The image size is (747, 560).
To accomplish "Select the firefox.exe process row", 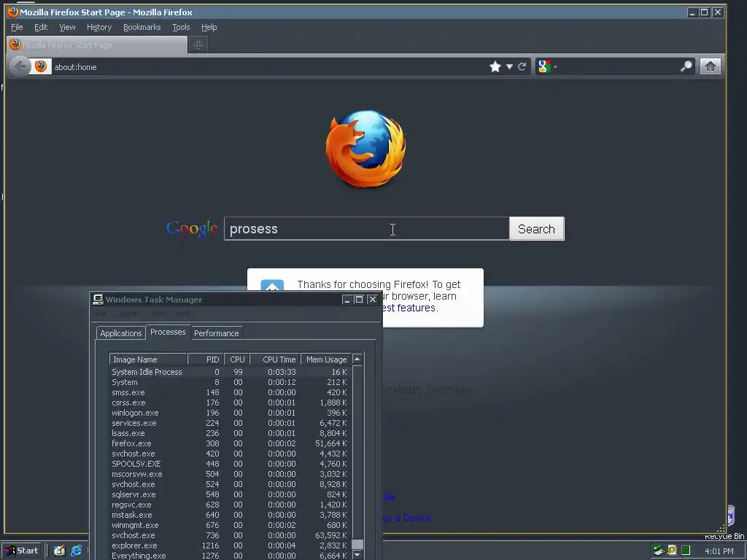I will [230, 443].
